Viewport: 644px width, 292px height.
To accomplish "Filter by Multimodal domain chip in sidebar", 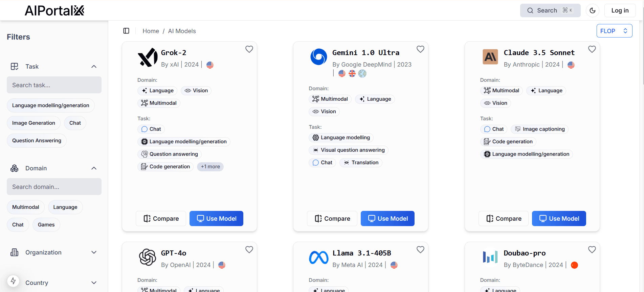I will (26, 207).
